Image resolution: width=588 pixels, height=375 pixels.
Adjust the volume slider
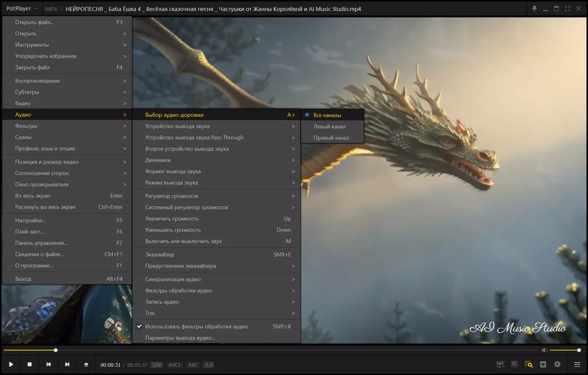[565, 350]
